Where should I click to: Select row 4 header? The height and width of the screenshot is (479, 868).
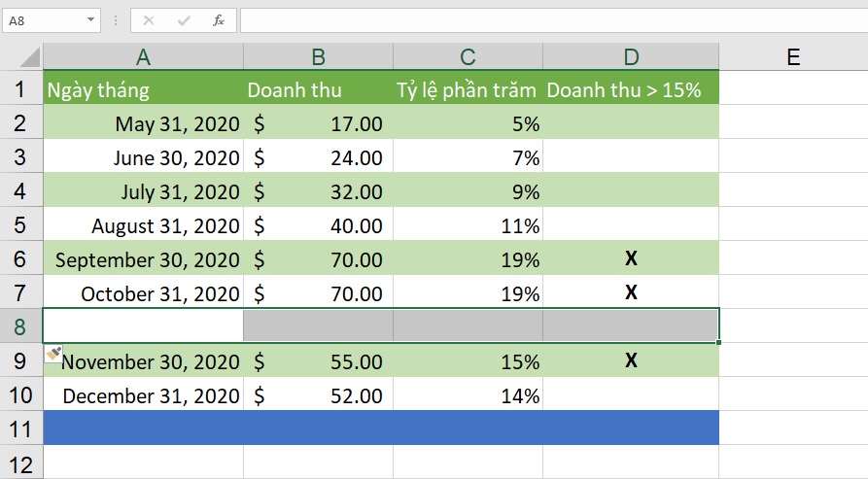click(21, 190)
